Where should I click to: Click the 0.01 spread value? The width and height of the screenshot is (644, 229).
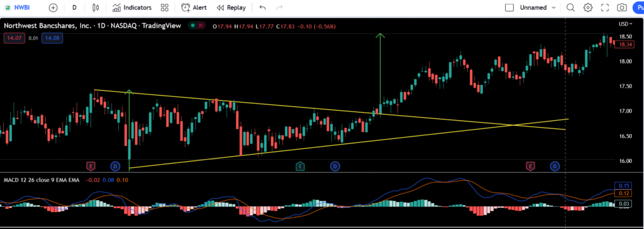(33, 38)
